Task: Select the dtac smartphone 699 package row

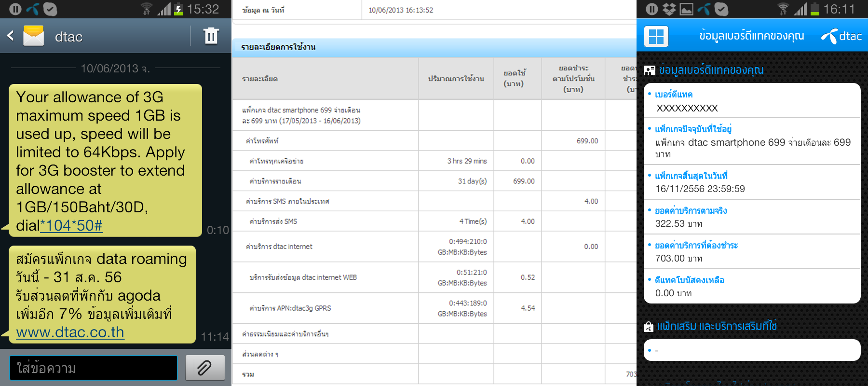Action: [434, 115]
